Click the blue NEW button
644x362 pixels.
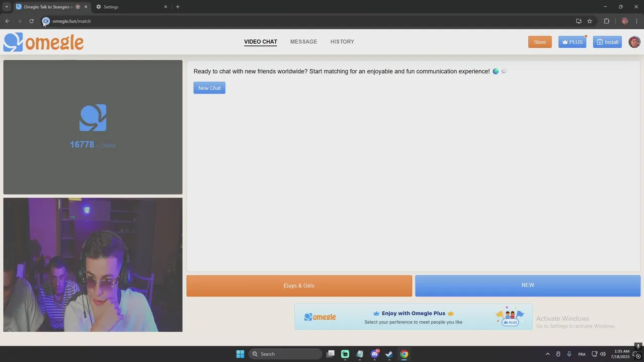[x=528, y=285]
